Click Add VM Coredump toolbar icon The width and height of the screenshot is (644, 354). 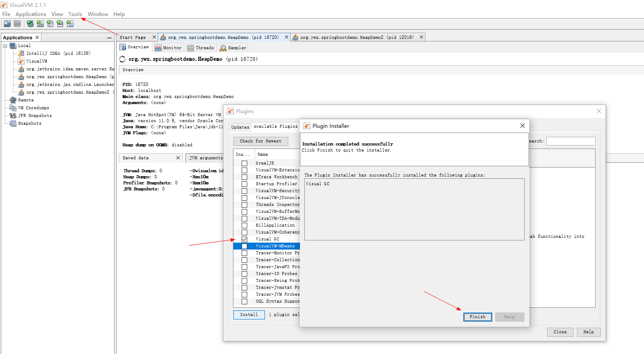[50, 24]
